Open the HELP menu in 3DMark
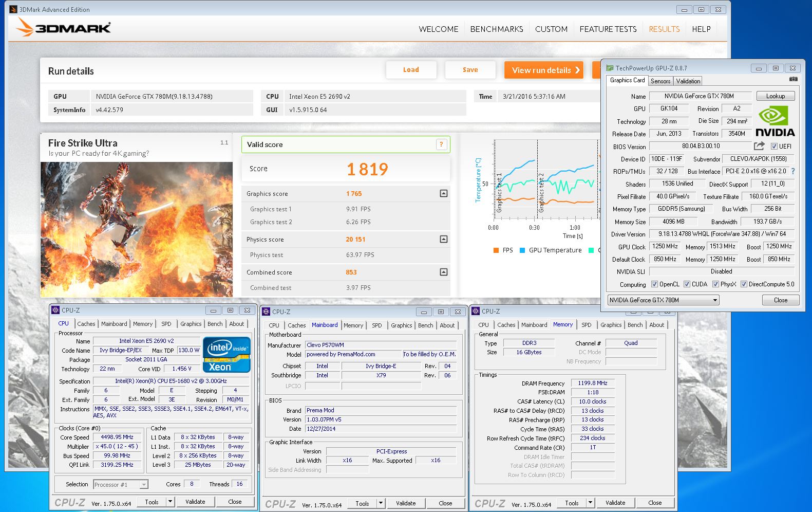 [x=701, y=29]
